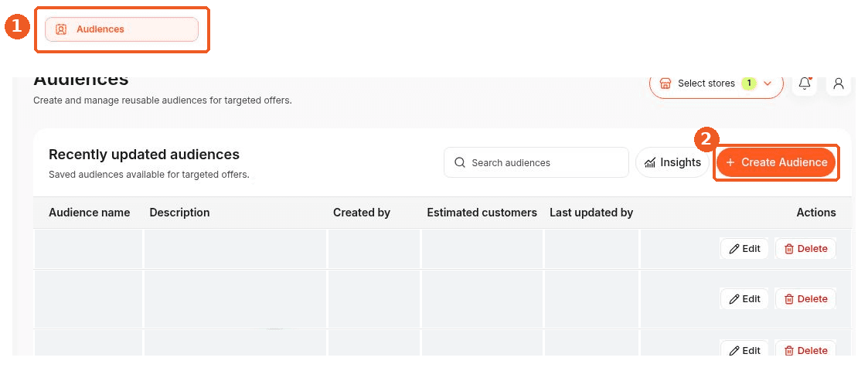Edit the audience in the third table row
The height and width of the screenshot is (371, 868).
tap(744, 350)
